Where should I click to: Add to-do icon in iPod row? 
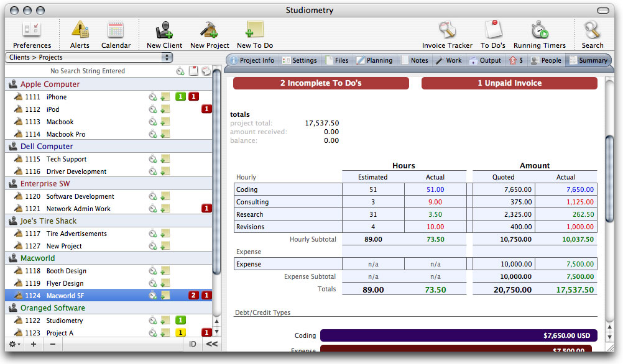coord(165,109)
